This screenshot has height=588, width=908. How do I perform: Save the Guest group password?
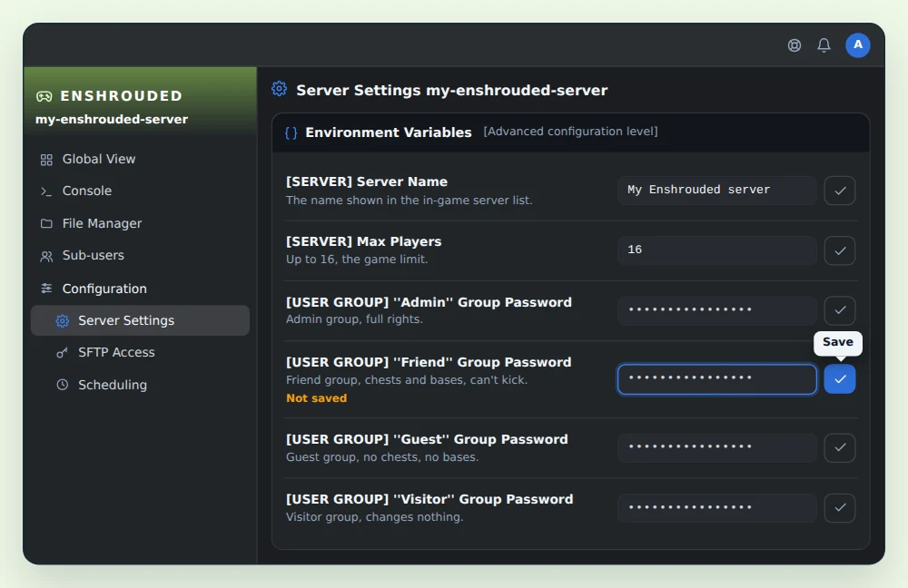point(840,447)
